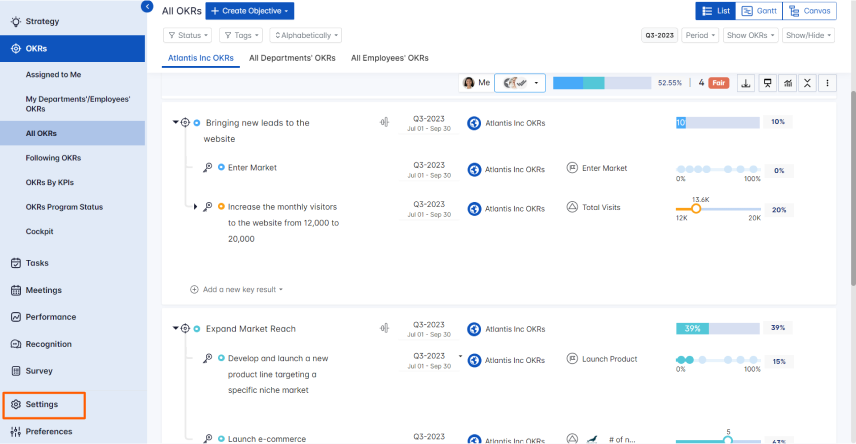The image size is (856, 444).
Task: Click the Total Visits KPI icon
Action: pos(572,207)
